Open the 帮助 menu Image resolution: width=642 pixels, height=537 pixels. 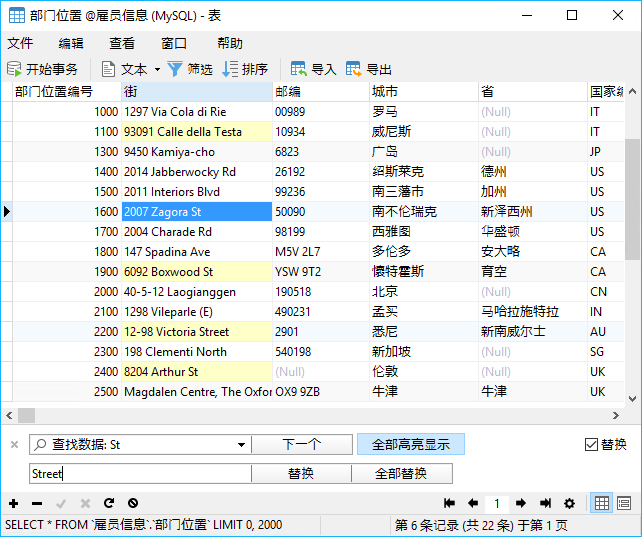coord(230,43)
